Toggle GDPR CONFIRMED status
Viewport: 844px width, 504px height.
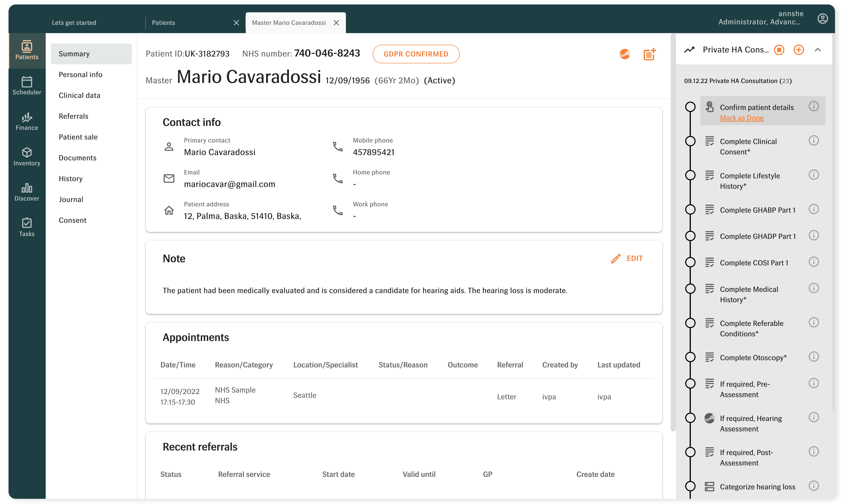click(x=416, y=54)
